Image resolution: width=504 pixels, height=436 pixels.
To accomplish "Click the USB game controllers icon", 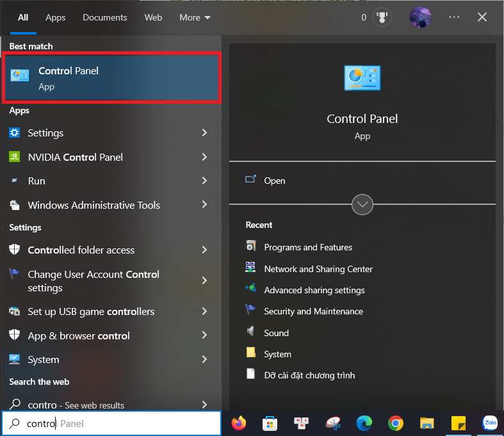I will 15,311.
